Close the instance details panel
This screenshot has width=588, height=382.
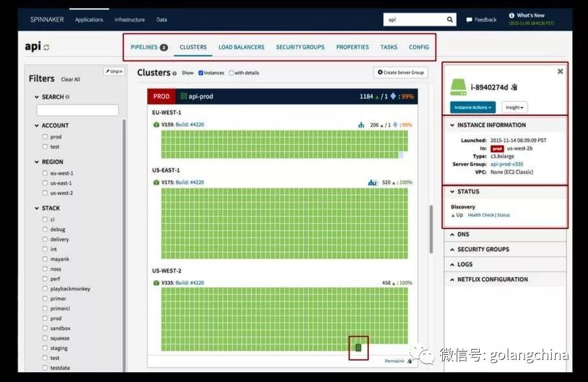click(560, 71)
